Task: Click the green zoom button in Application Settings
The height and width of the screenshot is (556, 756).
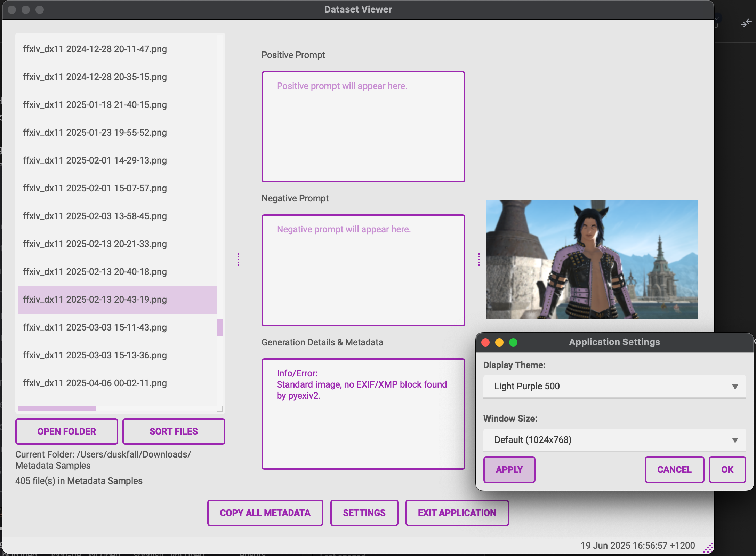Action: pos(513,342)
